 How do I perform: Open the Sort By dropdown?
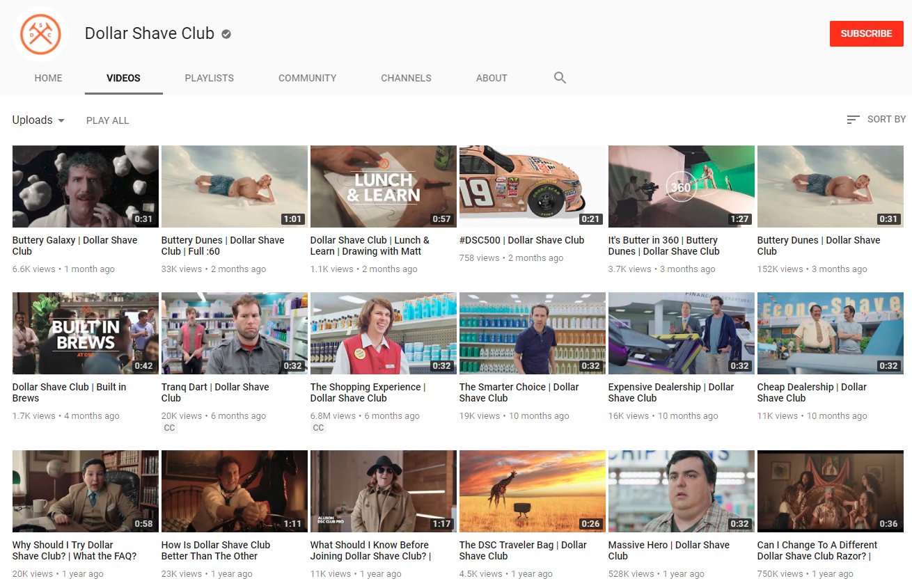click(x=885, y=119)
